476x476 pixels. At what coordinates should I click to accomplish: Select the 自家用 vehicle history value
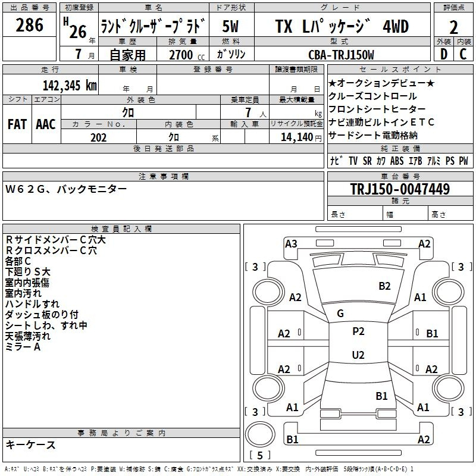tap(127, 55)
